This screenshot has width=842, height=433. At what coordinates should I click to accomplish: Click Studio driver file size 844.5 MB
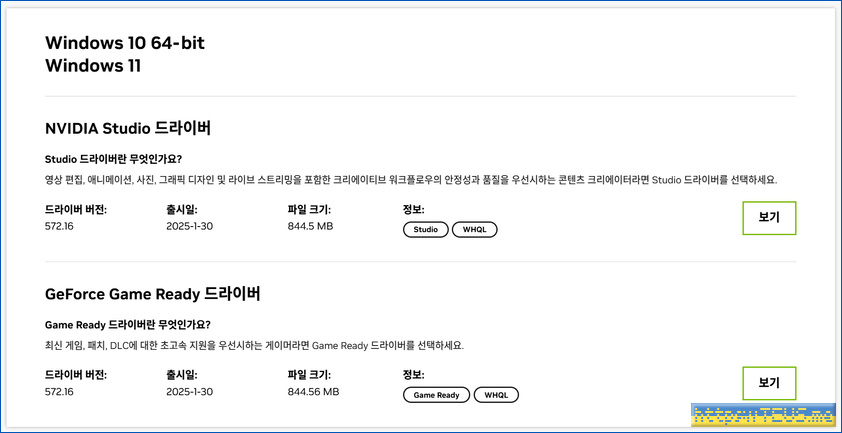click(x=310, y=226)
